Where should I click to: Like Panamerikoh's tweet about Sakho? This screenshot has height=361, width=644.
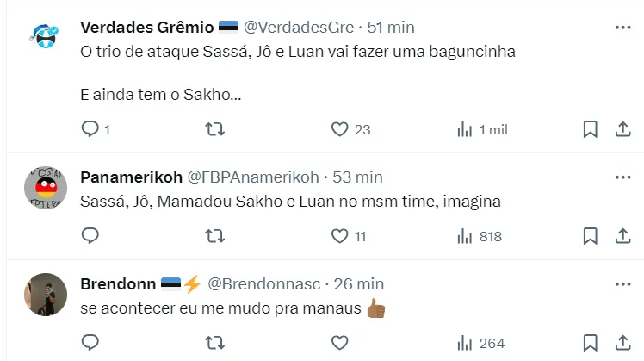[x=339, y=236]
